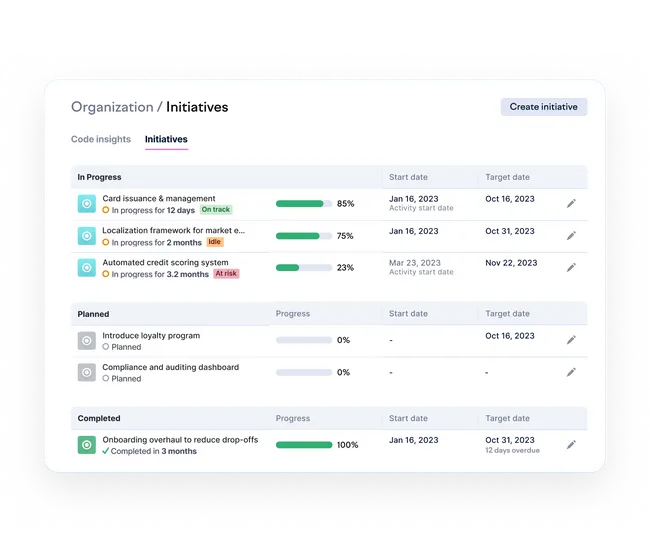This screenshot has width=650, height=551.
Task: Click the Idle status badge
Action: (214, 242)
